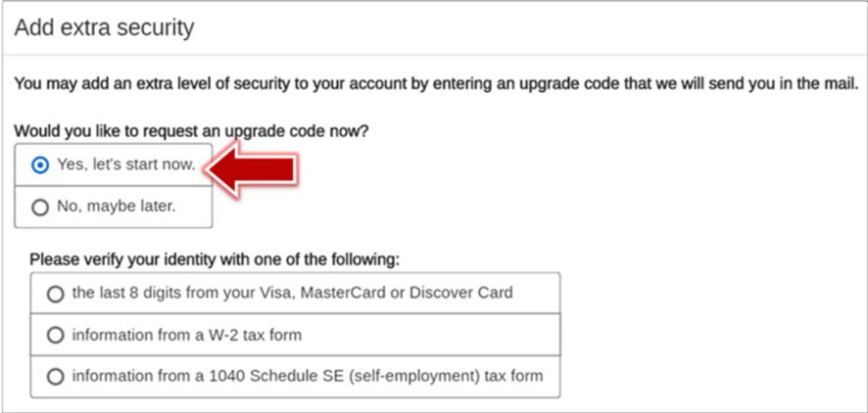This screenshot has height=413, width=868.
Task: Select the "Yes, let's start now." radio button
Action: [39, 165]
